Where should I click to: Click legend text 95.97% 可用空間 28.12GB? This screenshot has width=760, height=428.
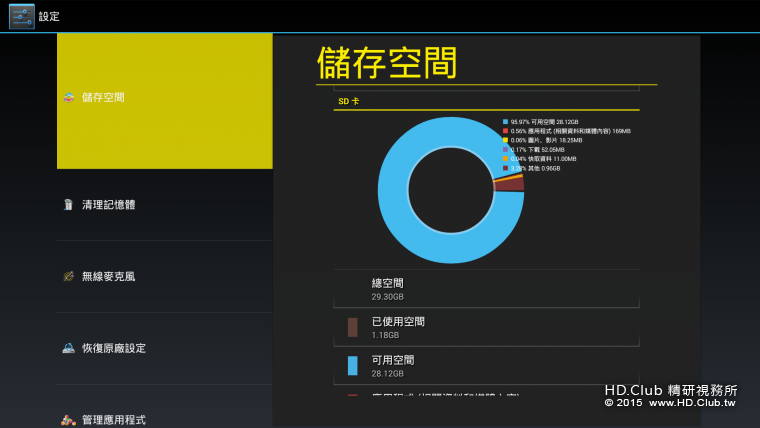point(544,122)
